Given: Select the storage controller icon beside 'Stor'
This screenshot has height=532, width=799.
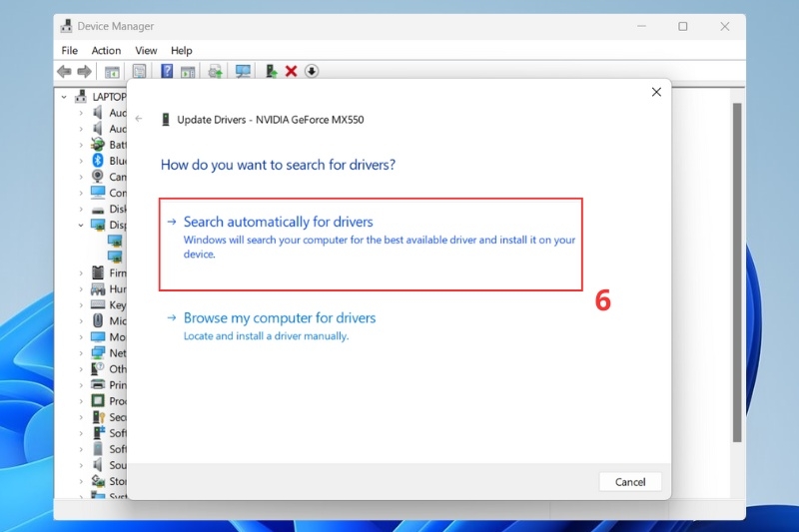Looking at the screenshot, I should click(98, 480).
